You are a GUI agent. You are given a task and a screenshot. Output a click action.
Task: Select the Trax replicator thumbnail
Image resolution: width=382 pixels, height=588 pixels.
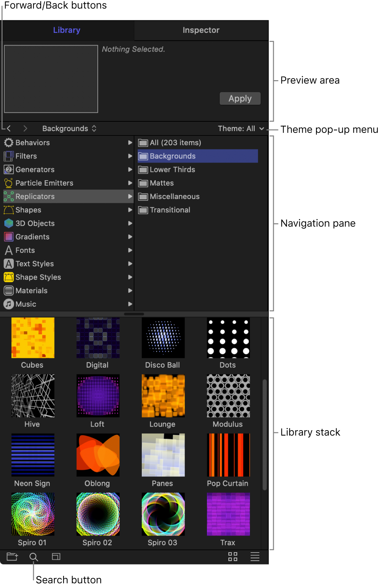[x=228, y=514]
